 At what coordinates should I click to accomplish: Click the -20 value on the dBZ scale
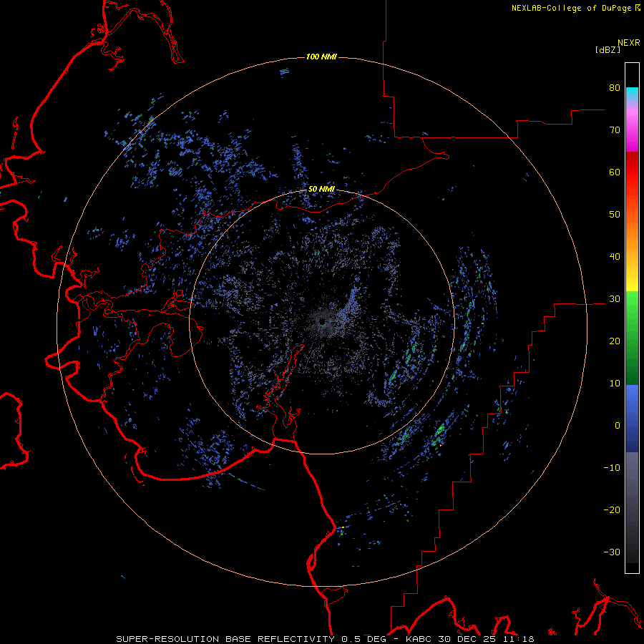[x=612, y=510]
